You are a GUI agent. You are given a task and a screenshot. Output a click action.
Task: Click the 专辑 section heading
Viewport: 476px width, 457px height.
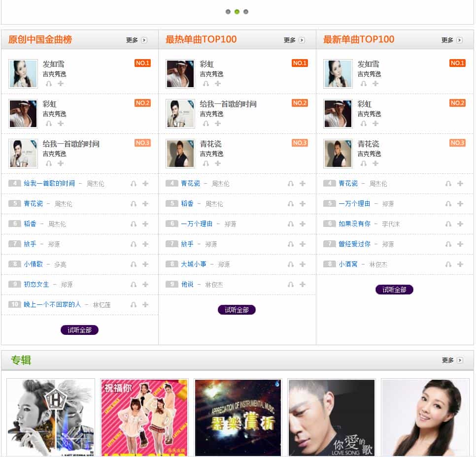(x=21, y=360)
